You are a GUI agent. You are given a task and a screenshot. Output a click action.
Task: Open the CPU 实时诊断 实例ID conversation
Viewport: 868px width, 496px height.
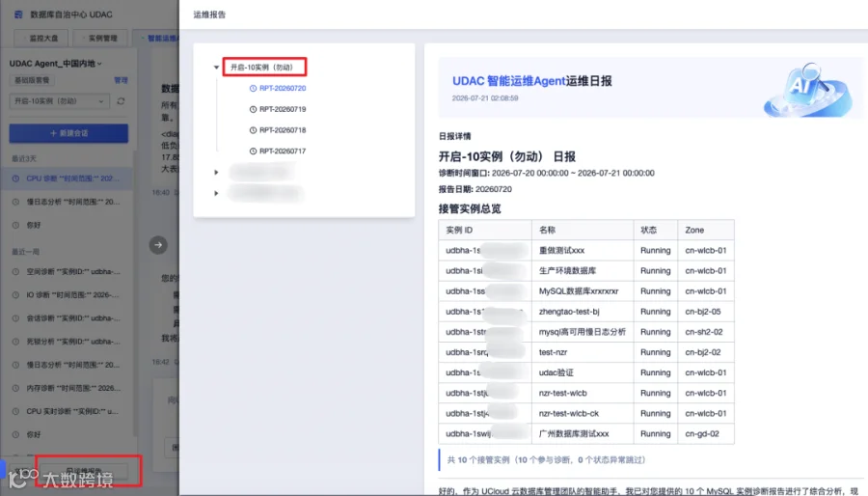pos(68,411)
